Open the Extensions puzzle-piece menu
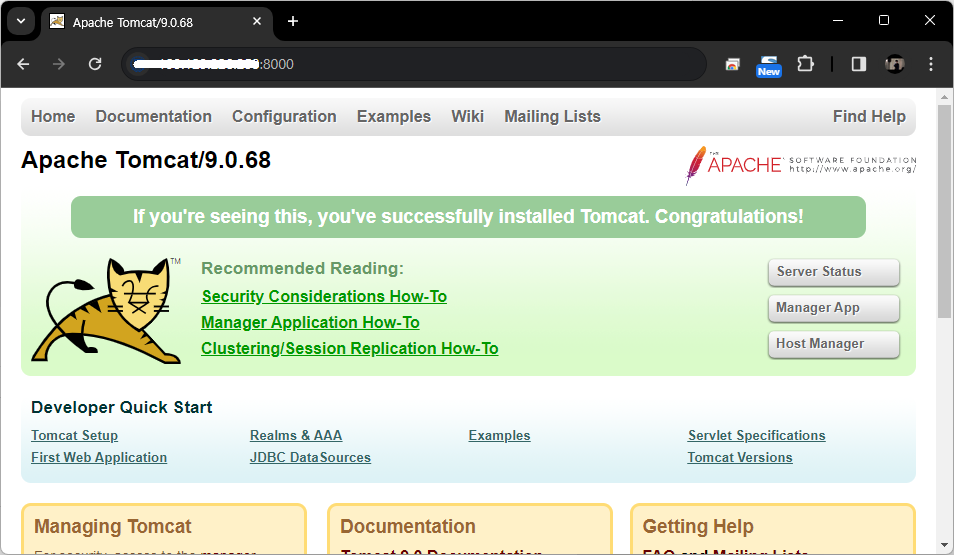Image resolution: width=954 pixels, height=555 pixels. pyautogui.click(x=806, y=64)
